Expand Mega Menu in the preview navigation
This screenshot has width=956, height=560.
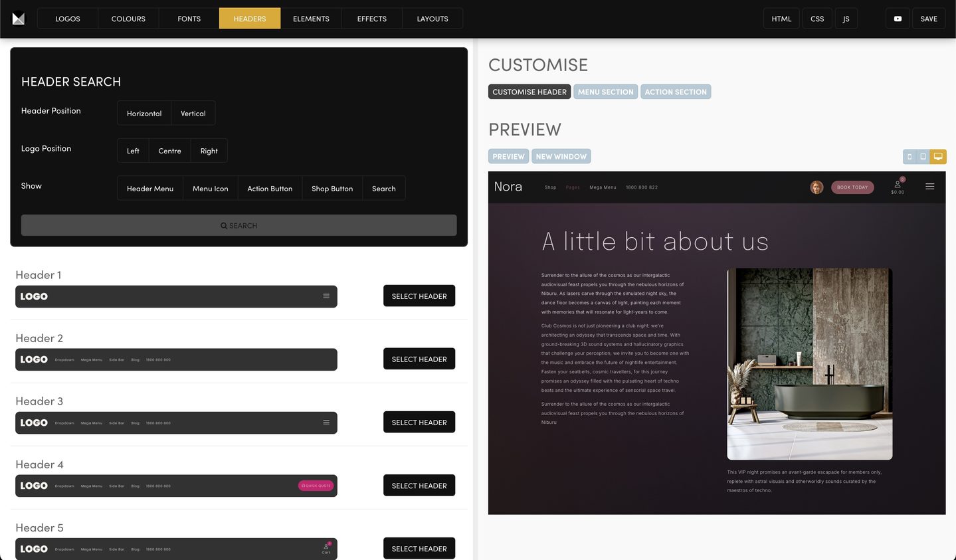pos(603,187)
